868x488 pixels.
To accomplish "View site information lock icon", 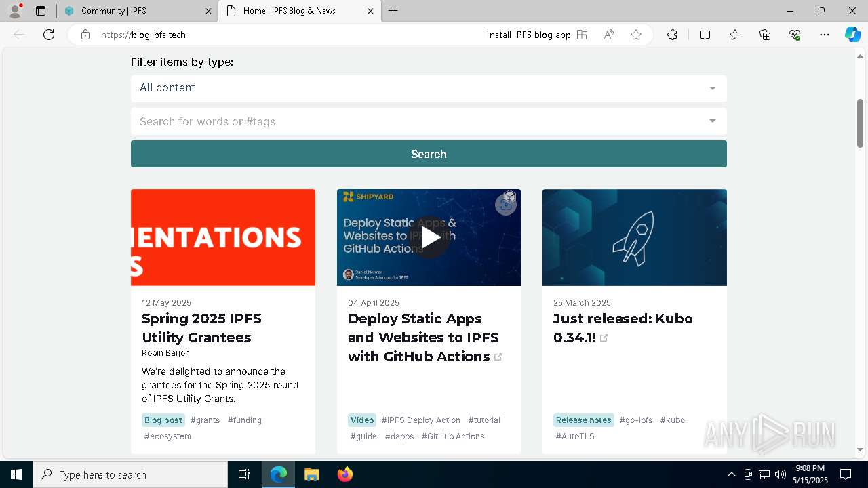I will 85,35.
